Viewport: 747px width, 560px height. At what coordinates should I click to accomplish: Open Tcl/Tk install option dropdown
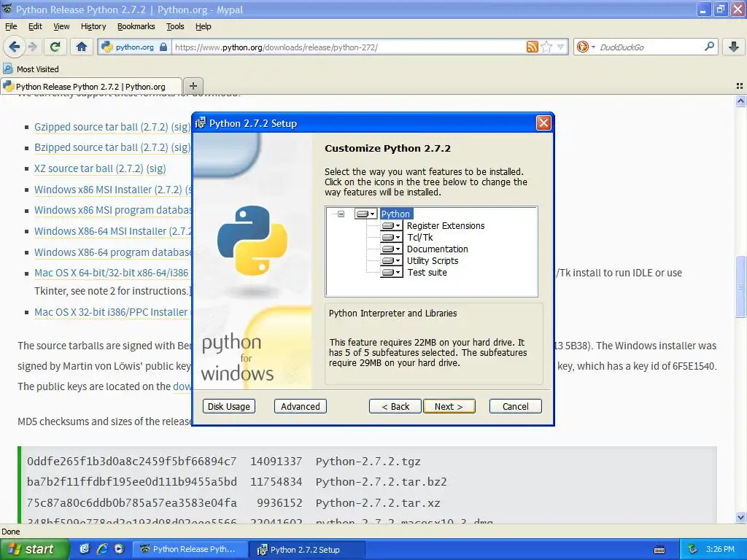[x=391, y=237]
